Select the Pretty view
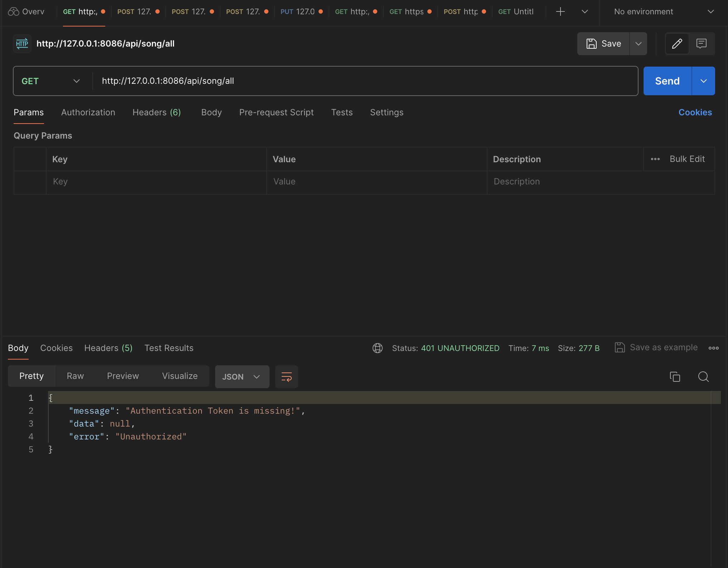This screenshot has width=728, height=568. pyautogui.click(x=31, y=376)
